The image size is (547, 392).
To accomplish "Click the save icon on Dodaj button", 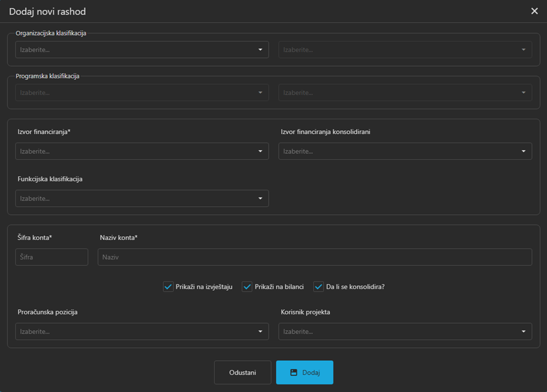I will [293, 372].
